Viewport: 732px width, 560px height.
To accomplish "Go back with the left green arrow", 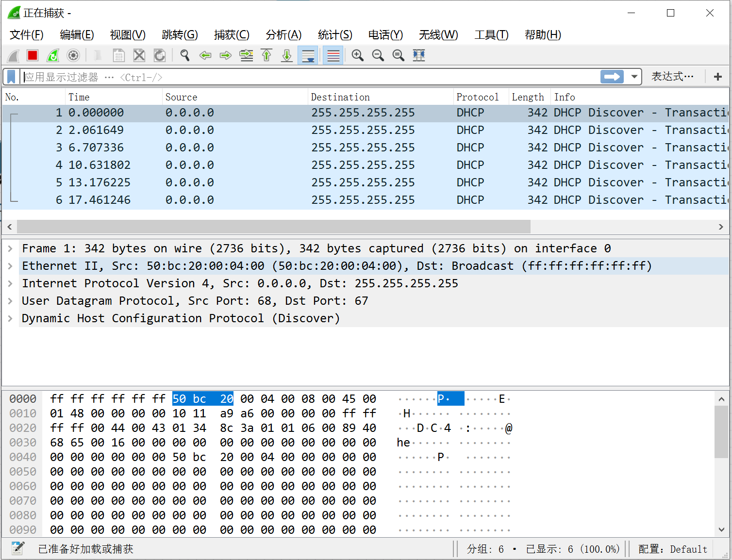I will coord(205,56).
